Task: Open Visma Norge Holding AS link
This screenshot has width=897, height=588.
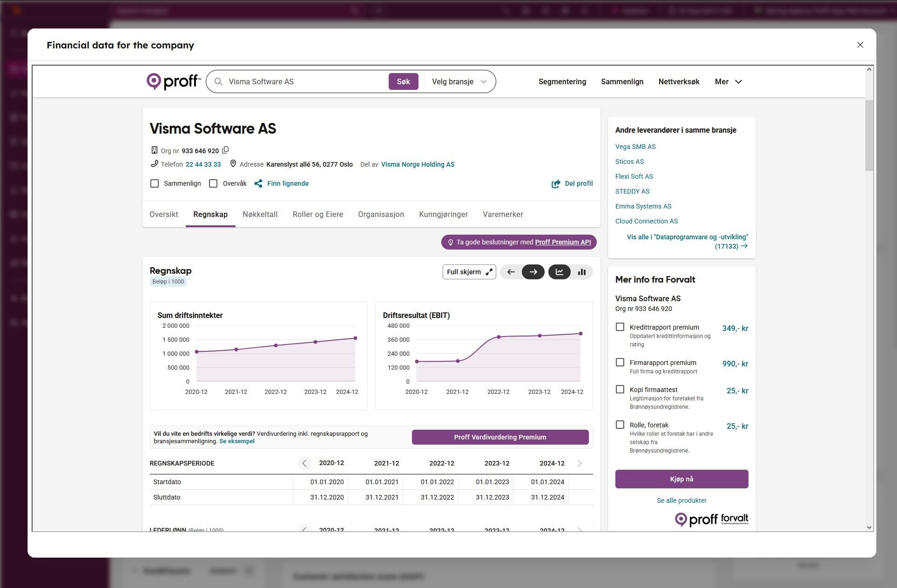Action: (x=418, y=164)
